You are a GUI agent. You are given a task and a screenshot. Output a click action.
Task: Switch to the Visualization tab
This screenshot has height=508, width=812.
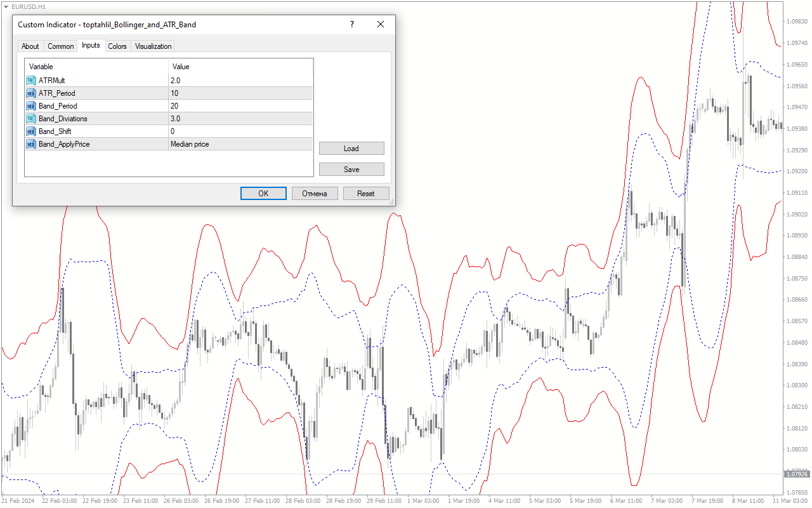pos(153,46)
